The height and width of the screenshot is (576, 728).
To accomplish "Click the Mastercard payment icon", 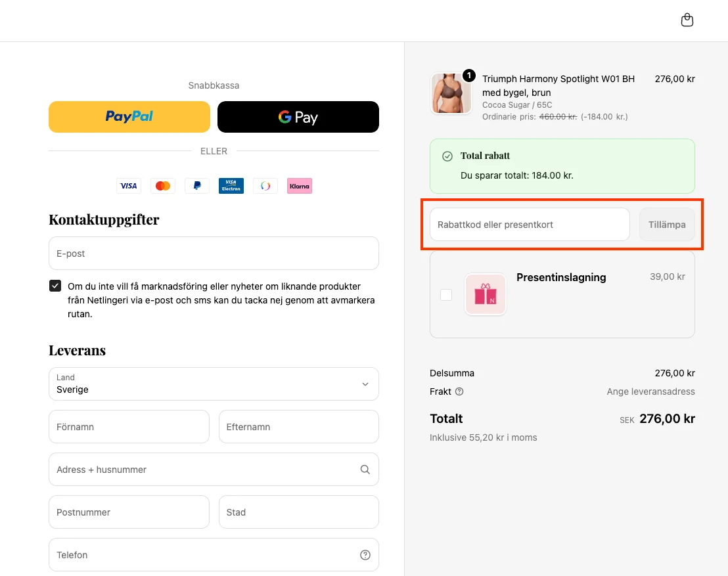I will click(x=163, y=186).
